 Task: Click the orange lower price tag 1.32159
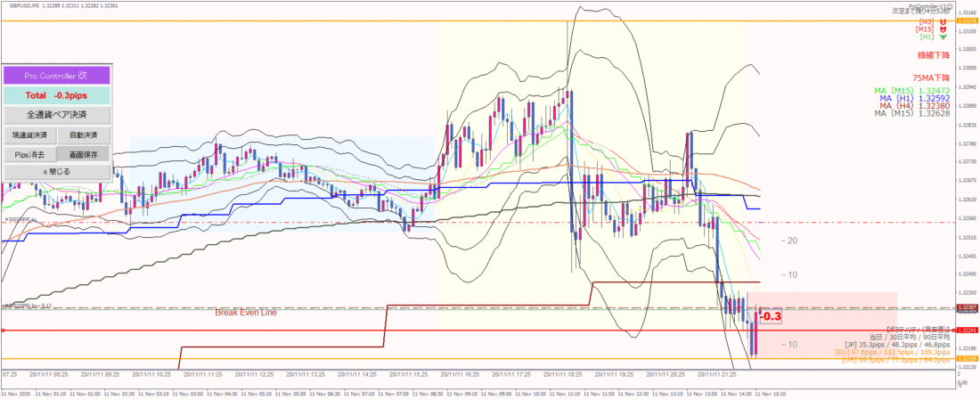(967, 359)
